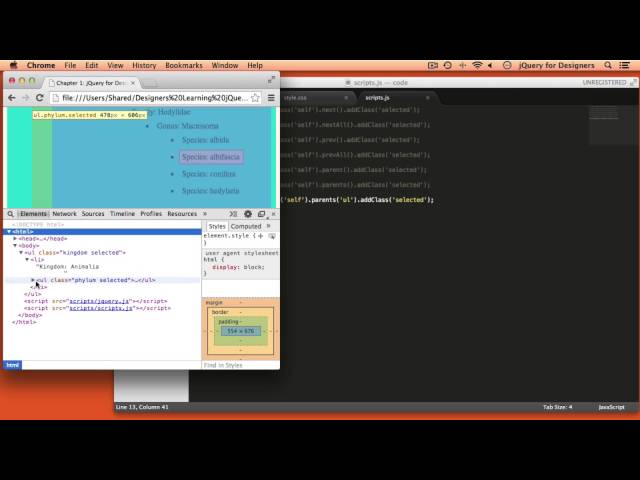The height and width of the screenshot is (480, 640).
Task: Add new style rule plus icon
Action: 261,236
